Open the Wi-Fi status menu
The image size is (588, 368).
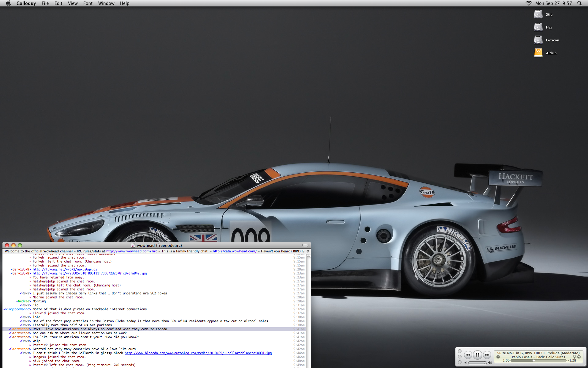pos(529,3)
